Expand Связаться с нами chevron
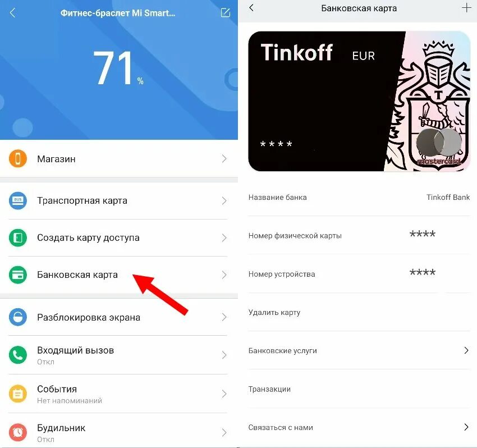477x448 pixels. click(466, 427)
